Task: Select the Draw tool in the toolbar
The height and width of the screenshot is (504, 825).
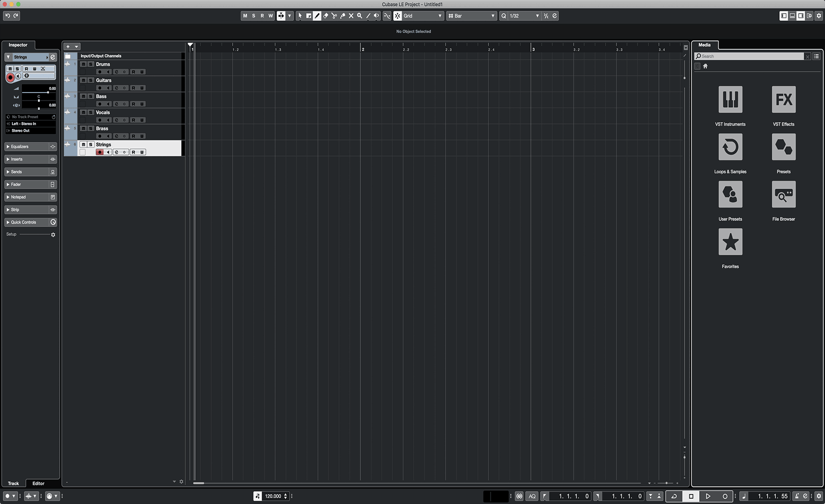Action: [x=318, y=16]
